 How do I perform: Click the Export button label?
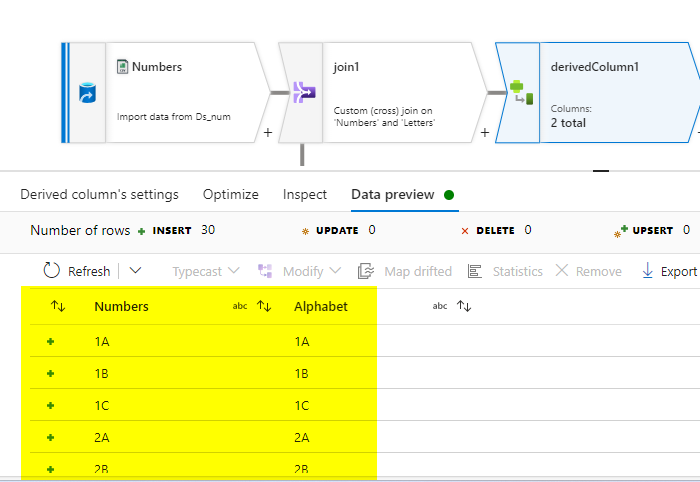(679, 271)
